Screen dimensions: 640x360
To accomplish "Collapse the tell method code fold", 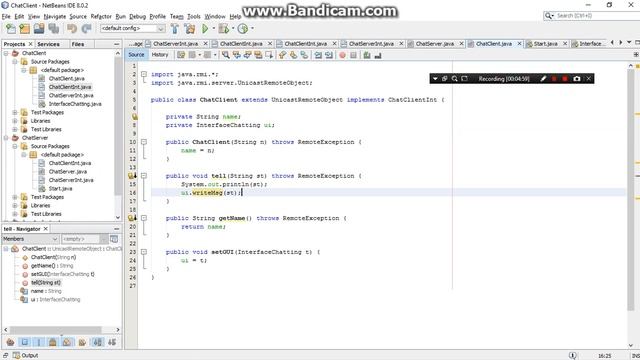I will click(x=144, y=176).
